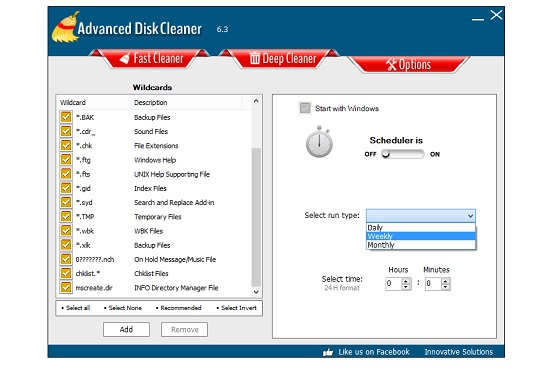Increase the Minutes value with up arrow
The height and width of the screenshot is (370, 550).
[x=445, y=281]
